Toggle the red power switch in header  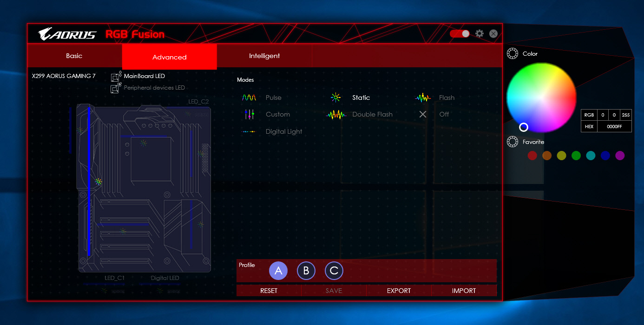click(460, 34)
